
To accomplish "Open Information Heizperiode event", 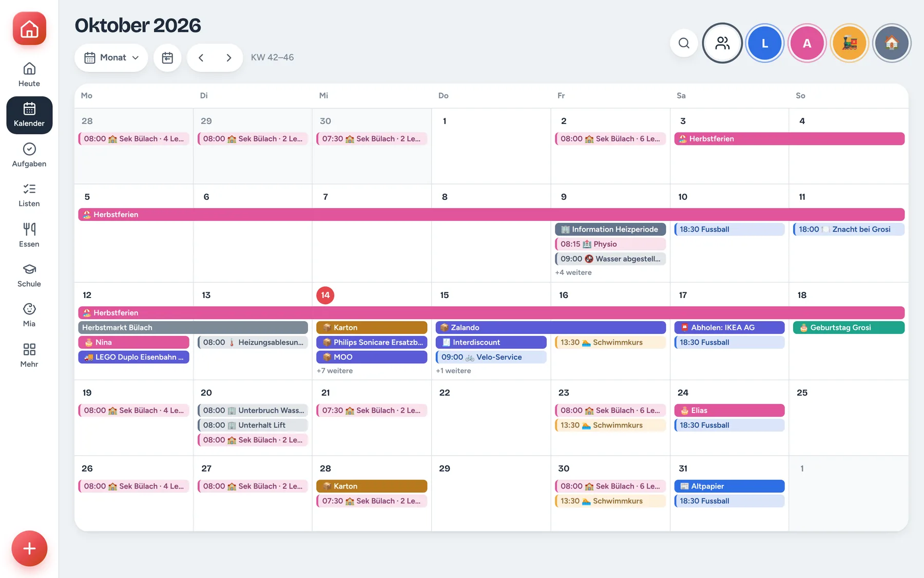I will tap(610, 229).
